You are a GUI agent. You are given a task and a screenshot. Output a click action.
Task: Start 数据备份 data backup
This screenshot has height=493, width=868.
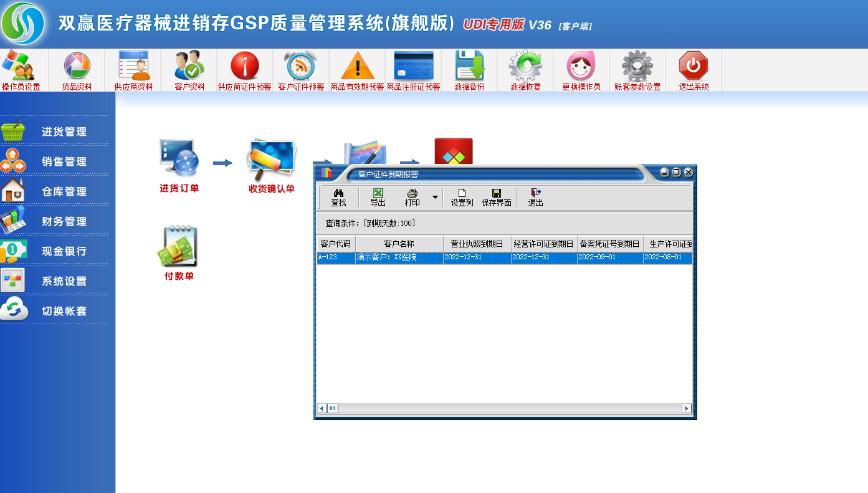pos(470,70)
